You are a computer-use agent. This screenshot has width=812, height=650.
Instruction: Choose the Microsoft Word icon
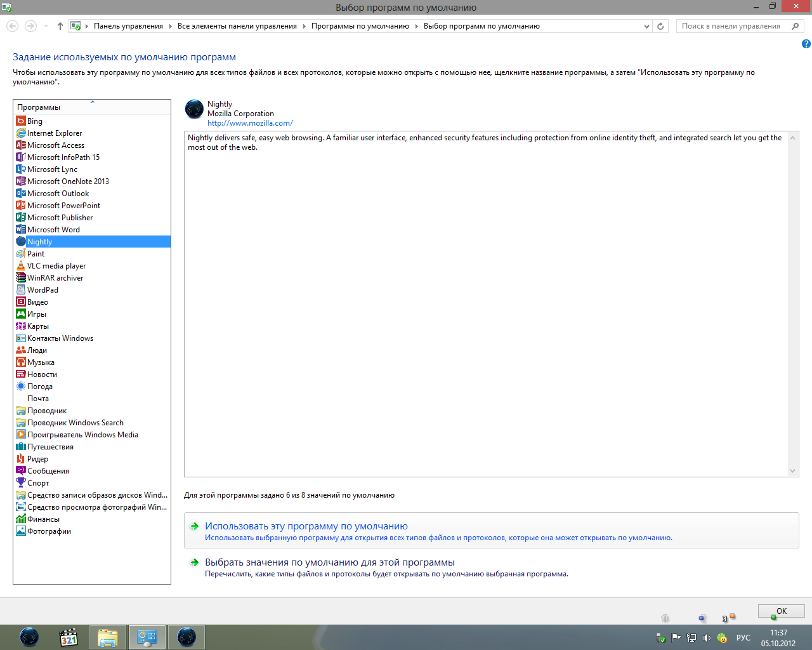click(21, 230)
